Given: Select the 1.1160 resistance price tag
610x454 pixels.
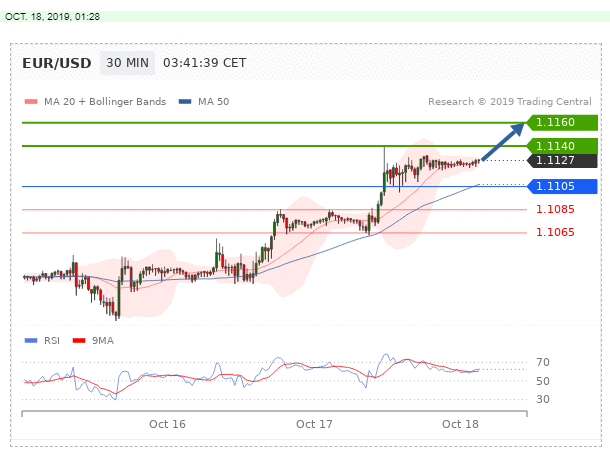Looking at the screenshot, I should (x=562, y=123).
